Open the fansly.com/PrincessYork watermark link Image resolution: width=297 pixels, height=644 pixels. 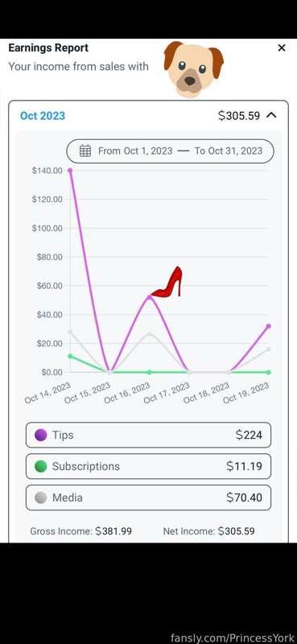[233, 638]
